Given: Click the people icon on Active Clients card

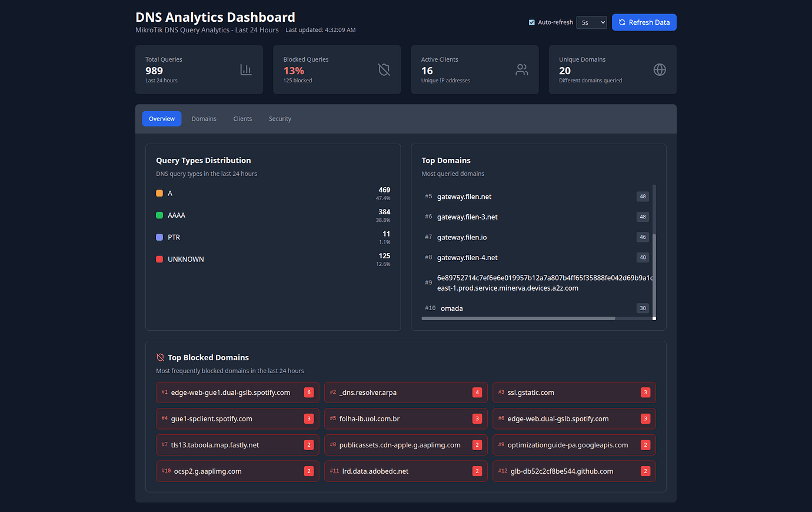Looking at the screenshot, I should 521,69.
